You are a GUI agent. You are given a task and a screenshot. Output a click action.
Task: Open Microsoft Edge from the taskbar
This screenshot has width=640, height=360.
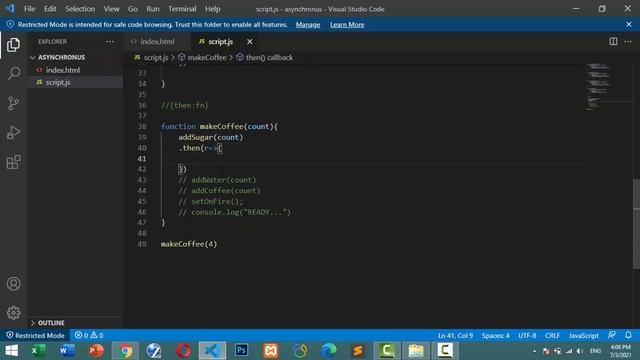tap(329, 351)
